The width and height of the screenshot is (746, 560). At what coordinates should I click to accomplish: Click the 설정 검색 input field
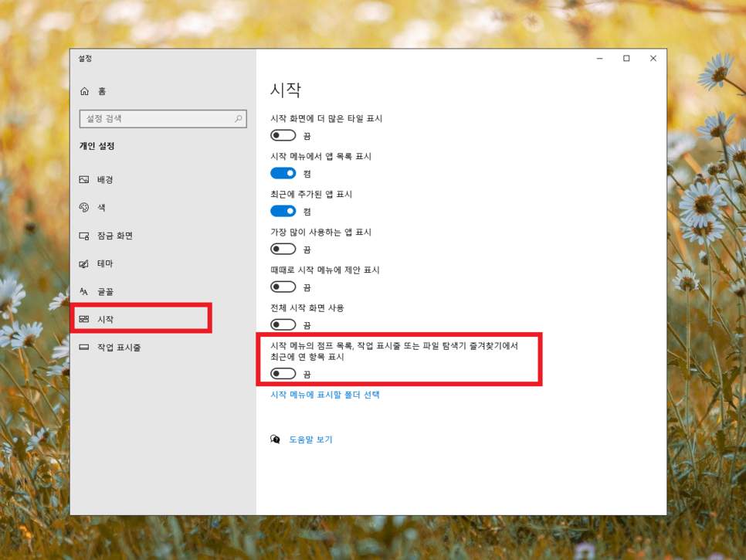[x=163, y=118]
